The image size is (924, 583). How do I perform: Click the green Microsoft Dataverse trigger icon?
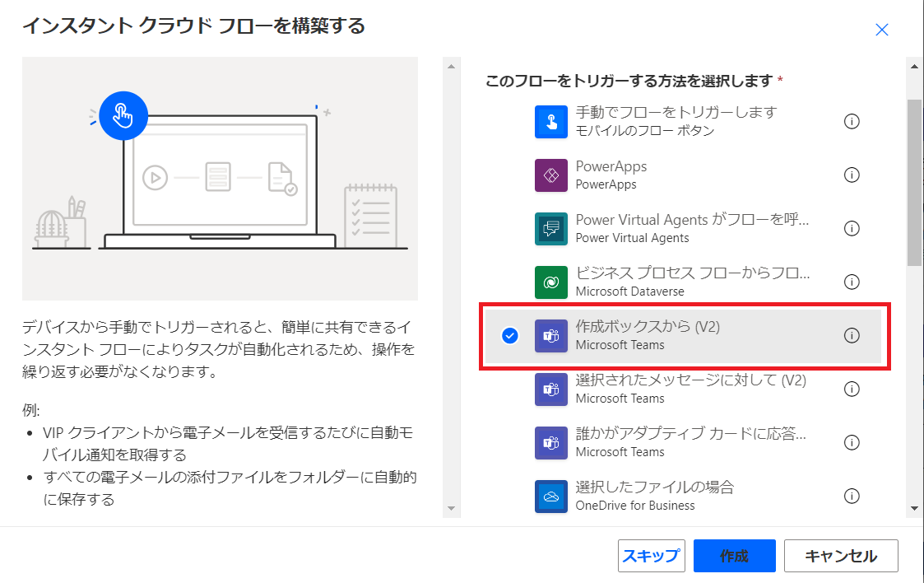pyautogui.click(x=551, y=282)
